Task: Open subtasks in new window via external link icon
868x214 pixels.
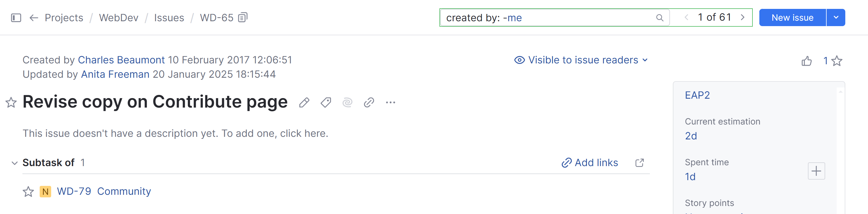Action: point(640,163)
